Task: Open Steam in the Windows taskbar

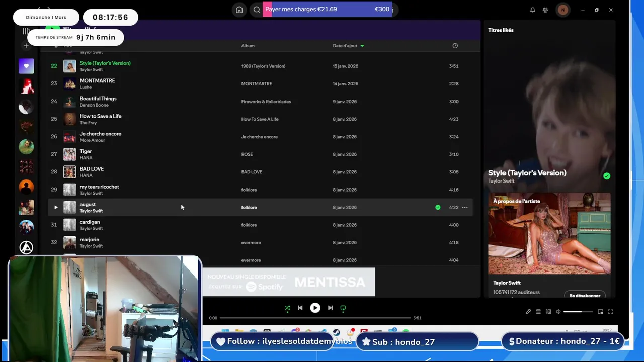Action: point(337,332)
